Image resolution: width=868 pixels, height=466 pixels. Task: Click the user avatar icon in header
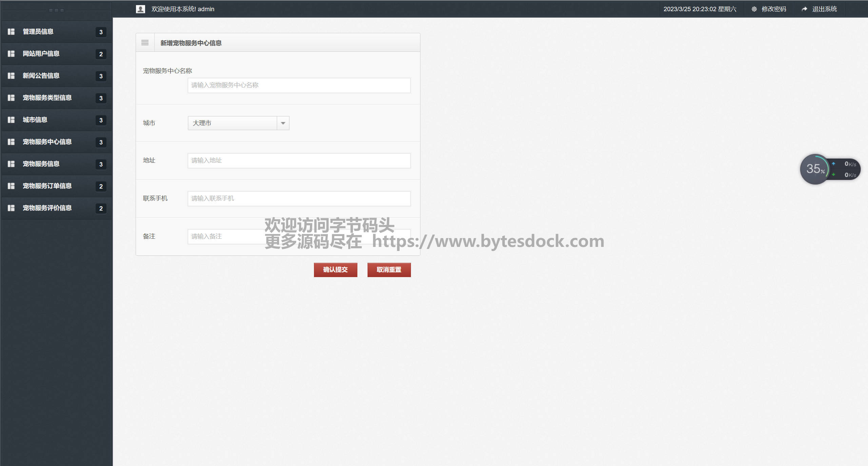pyautogui.click(x=140, y=9)
